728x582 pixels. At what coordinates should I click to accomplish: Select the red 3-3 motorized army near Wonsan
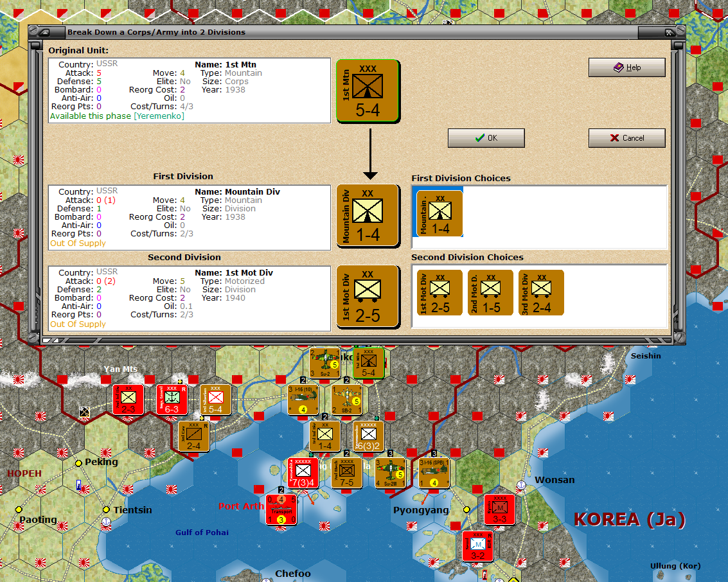point(499,509)
